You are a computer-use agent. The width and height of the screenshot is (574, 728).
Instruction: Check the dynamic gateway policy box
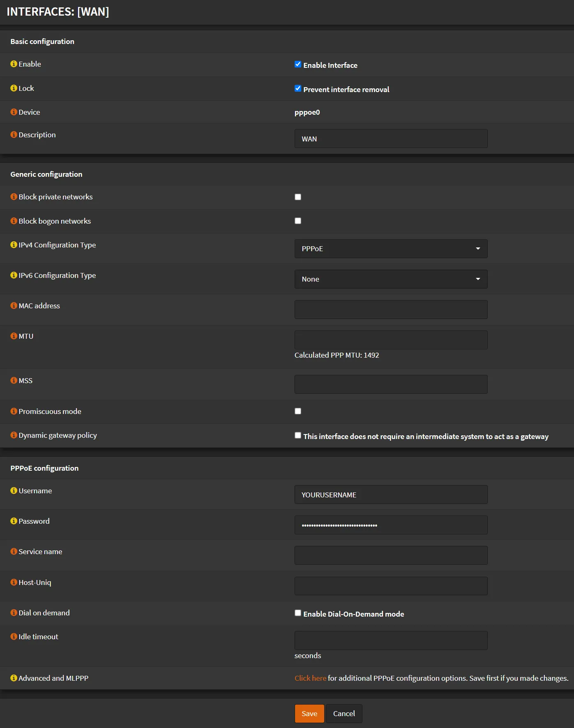coord(298,436)
